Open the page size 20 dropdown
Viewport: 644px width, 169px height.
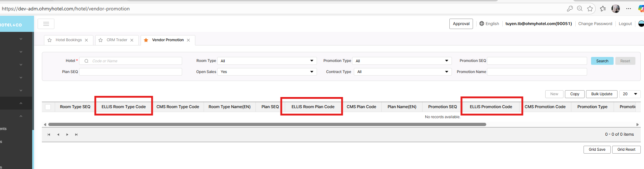pos(630,94)
